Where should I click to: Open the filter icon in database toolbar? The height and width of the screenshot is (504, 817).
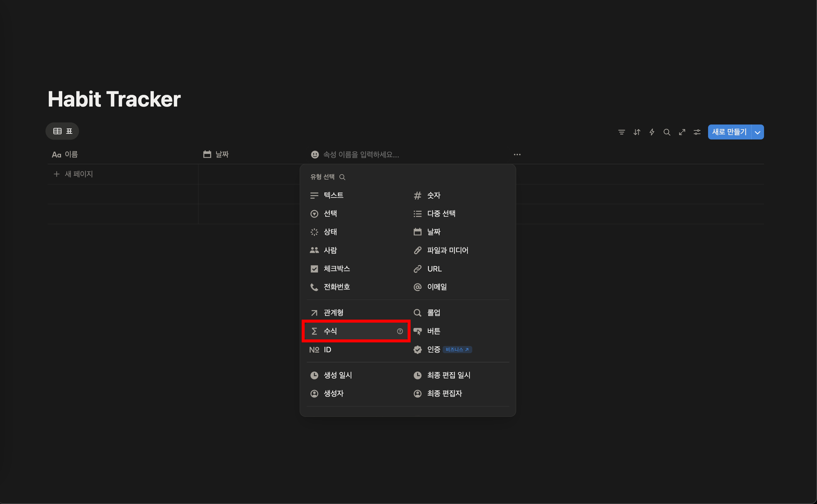(x=621, y=132)
